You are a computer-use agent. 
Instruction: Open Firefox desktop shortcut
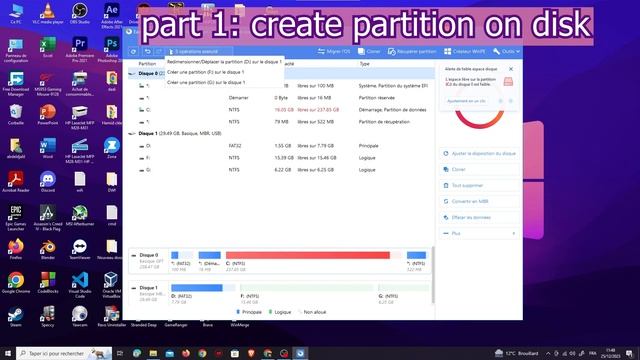point(16,249)
